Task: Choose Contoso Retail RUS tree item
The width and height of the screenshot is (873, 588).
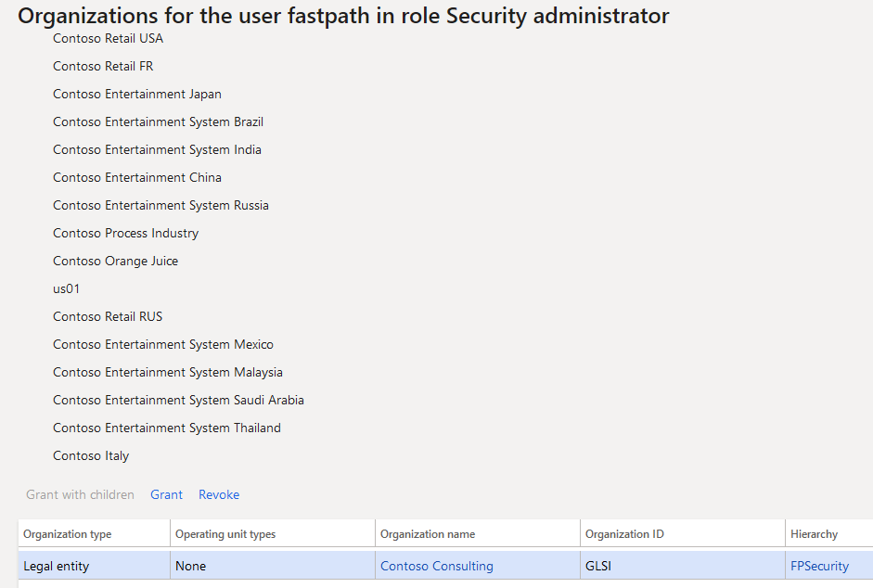Action: (x=108, y=317)
